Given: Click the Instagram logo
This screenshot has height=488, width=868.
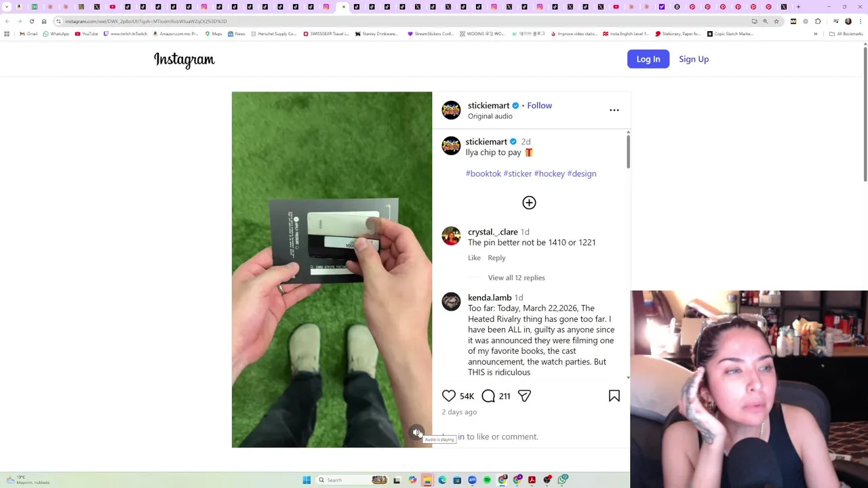Looking at the screenshot, I should (184, 60).
